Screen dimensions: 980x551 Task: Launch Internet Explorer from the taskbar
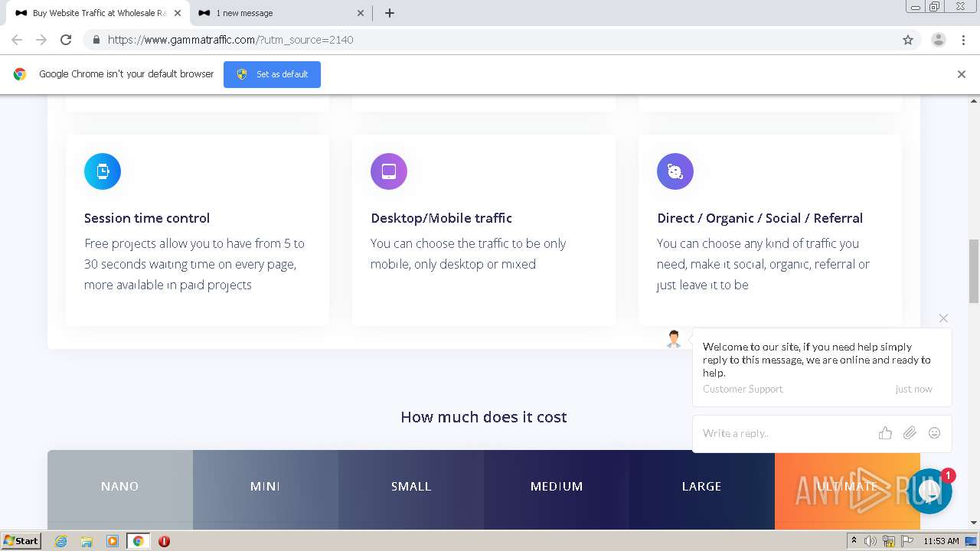coord(60,541)
